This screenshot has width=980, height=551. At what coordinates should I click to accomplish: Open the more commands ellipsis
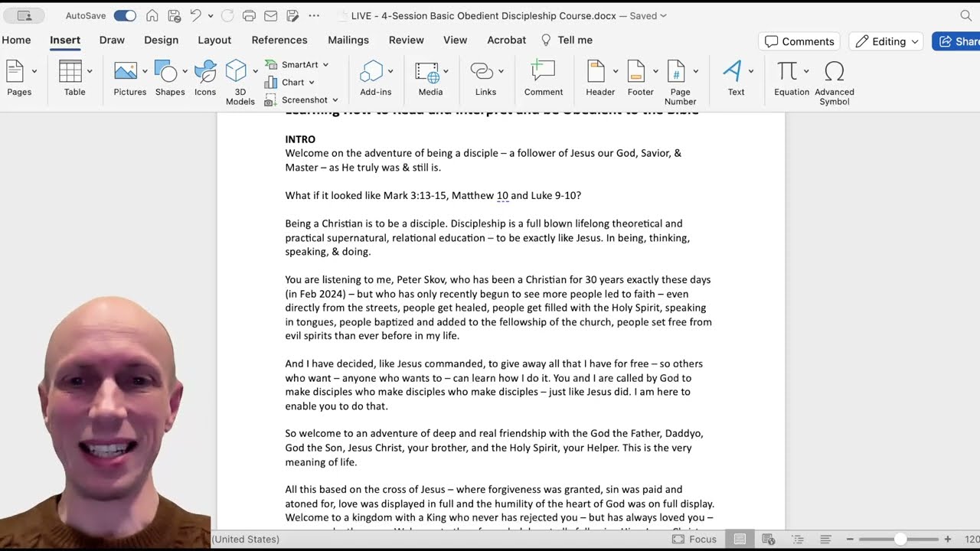point(314,15)
